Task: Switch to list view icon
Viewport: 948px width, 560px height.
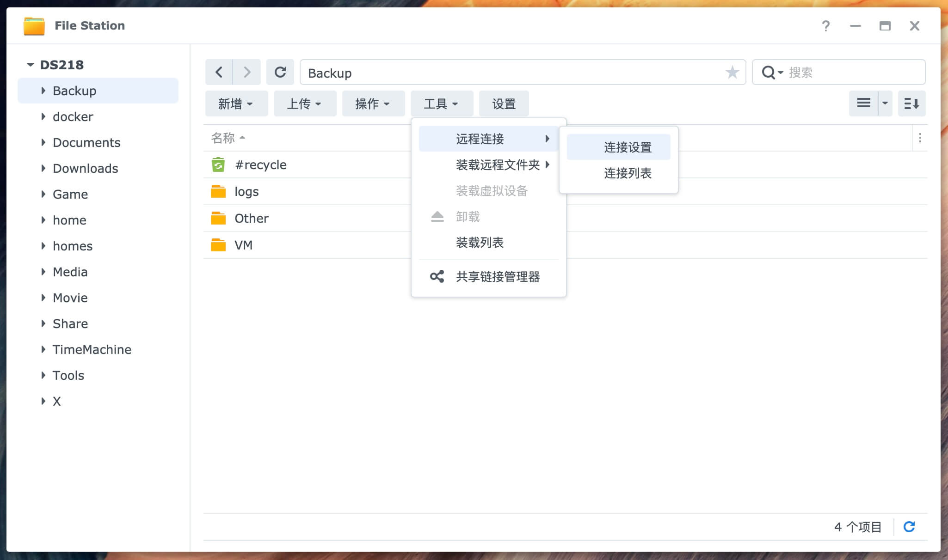Action: point(863,103)
